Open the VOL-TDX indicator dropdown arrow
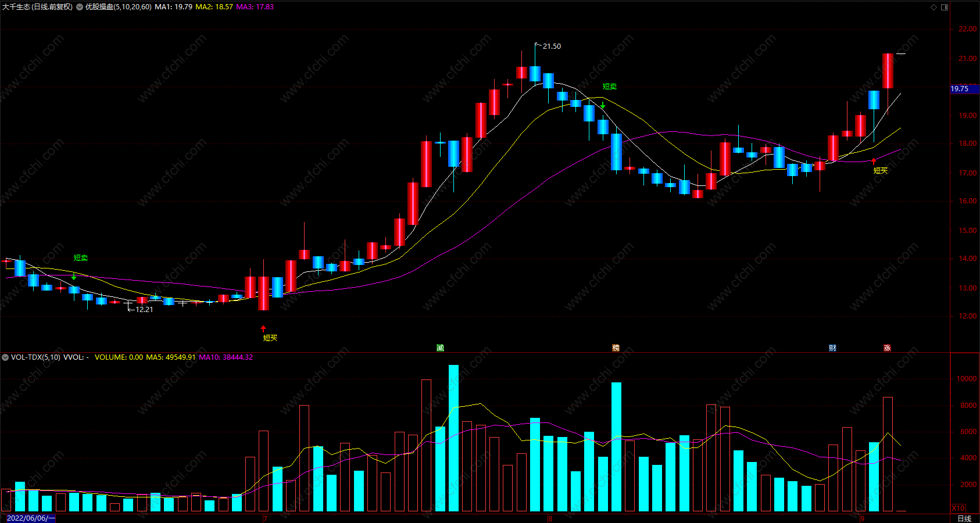The height and width of the screenshot is (523, 980). point(5,357)
